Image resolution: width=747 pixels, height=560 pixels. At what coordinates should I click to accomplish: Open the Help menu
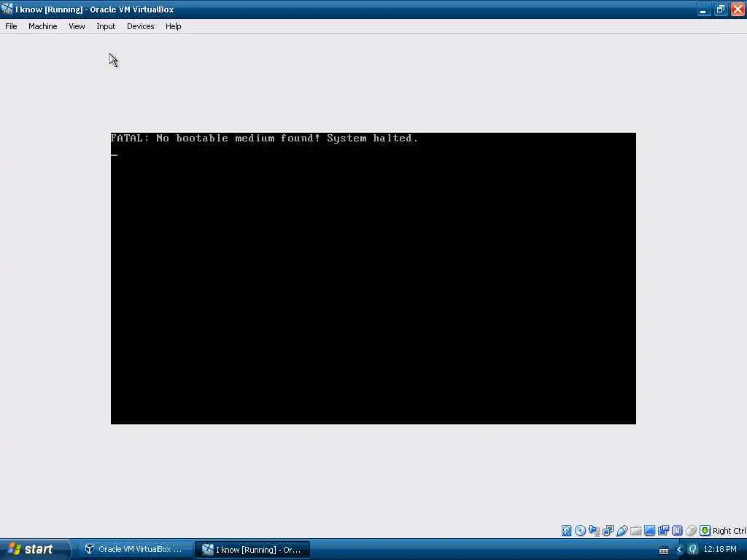(174, 26)
